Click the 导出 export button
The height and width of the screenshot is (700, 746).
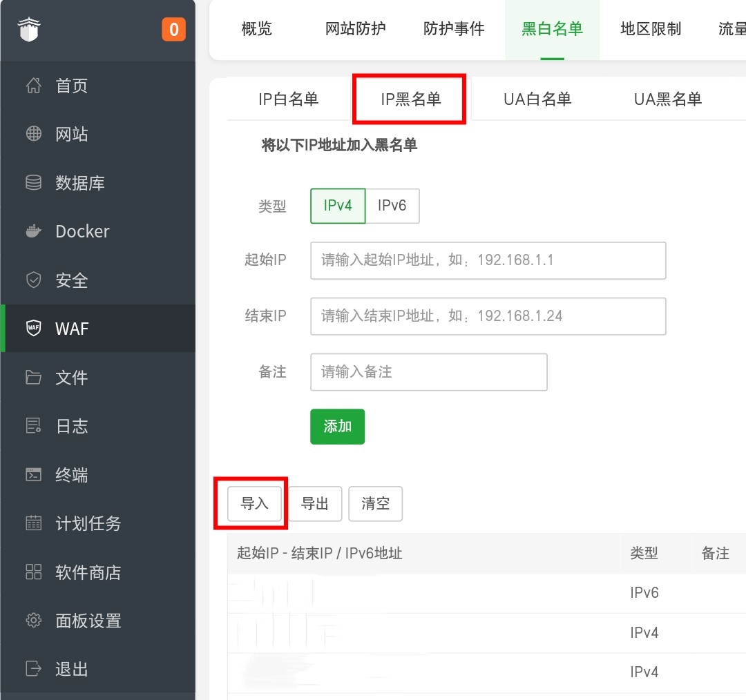click(x=315, y=504)
